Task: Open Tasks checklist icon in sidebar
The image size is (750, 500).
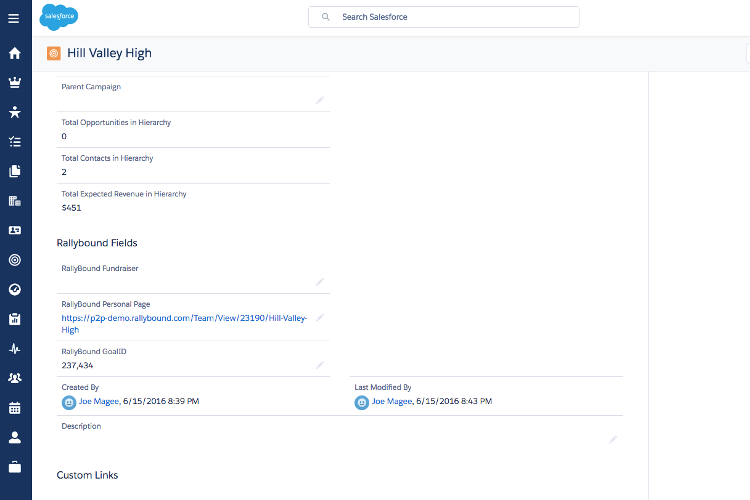Action: point(15,142)
